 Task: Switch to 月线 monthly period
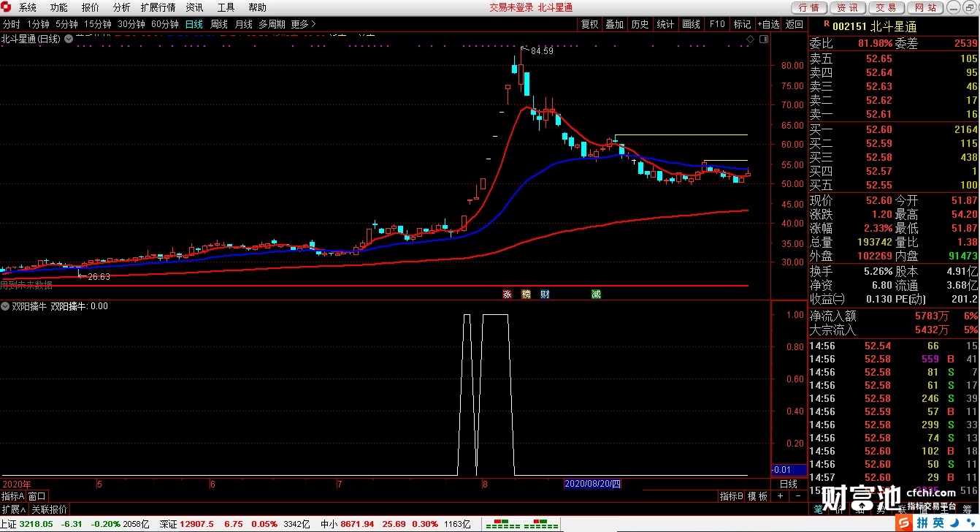[243, 24]
